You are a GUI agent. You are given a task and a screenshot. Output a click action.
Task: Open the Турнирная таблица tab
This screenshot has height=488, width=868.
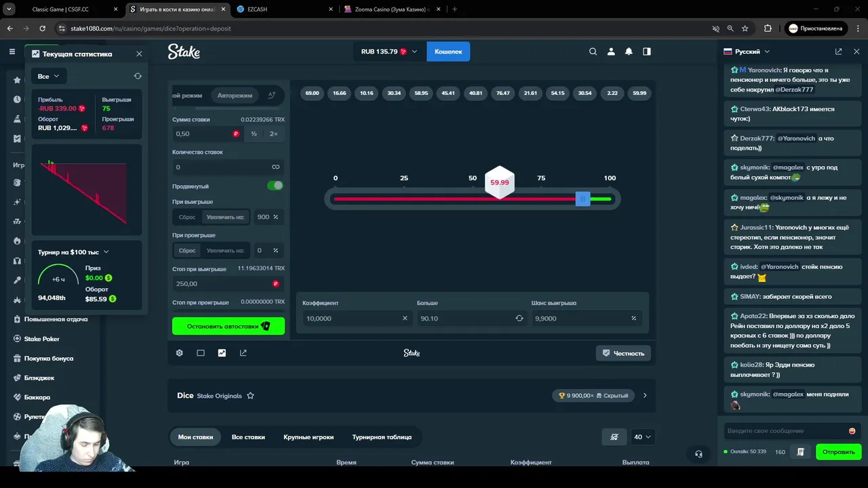click(x=382, y=437)
